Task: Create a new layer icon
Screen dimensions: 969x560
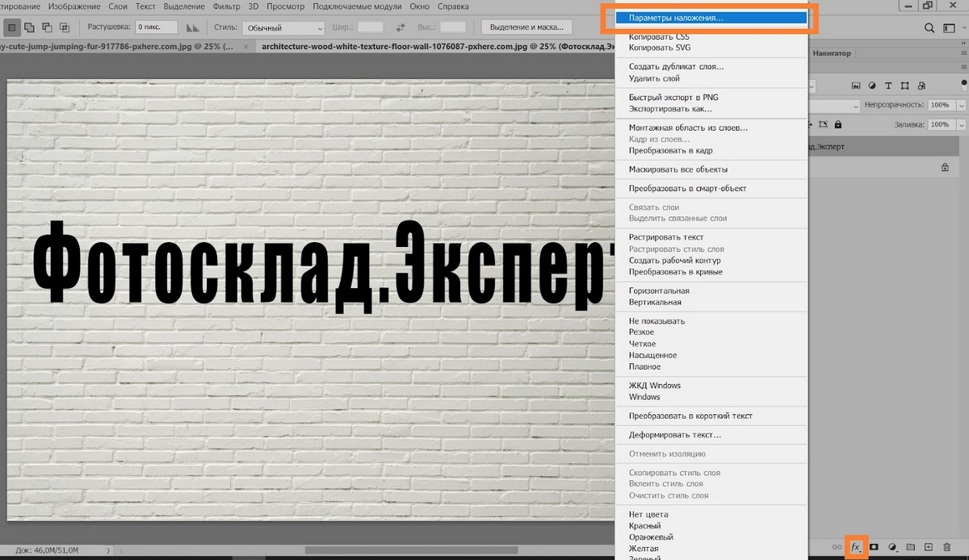Action: [x=929, y=547]
